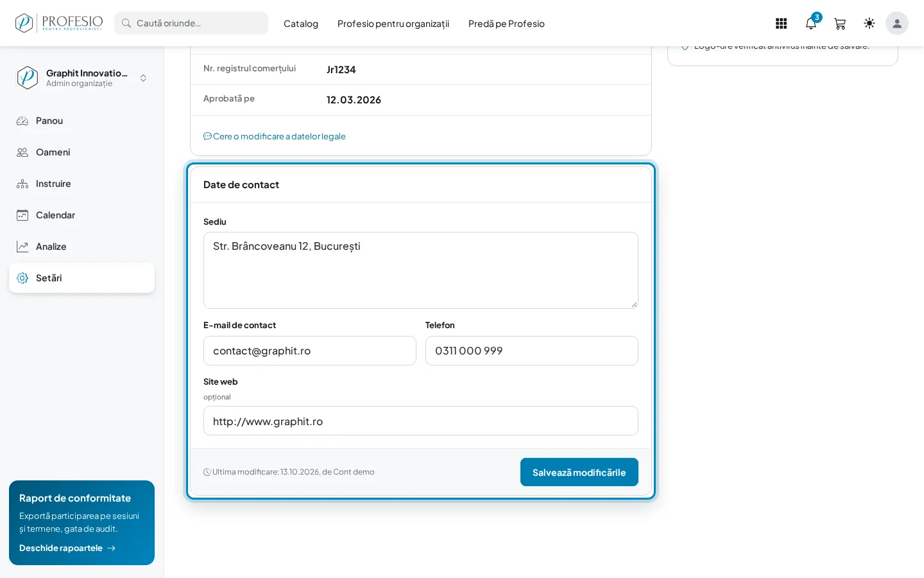Click the Instruire hierarchy icon
The image size is (924, 578).
(x=22, y=184)
